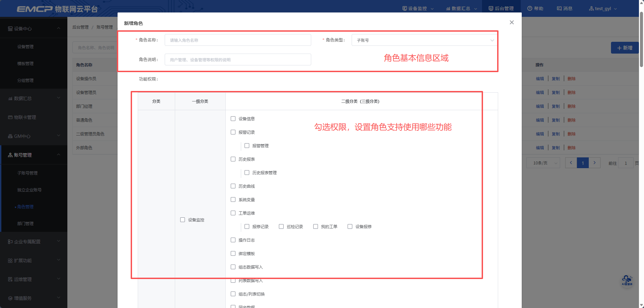Viewport: 644px width, 308px height.
Task: Check the 历史曲线 checkbox
Action: [233, 186]
